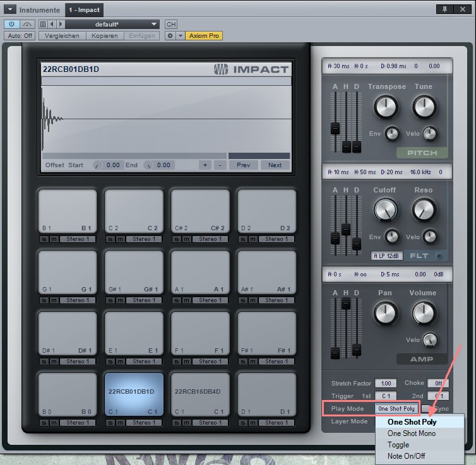Go to next preset with right arrow
This screenshot has height=465, width=476.
tap(60, 24)
